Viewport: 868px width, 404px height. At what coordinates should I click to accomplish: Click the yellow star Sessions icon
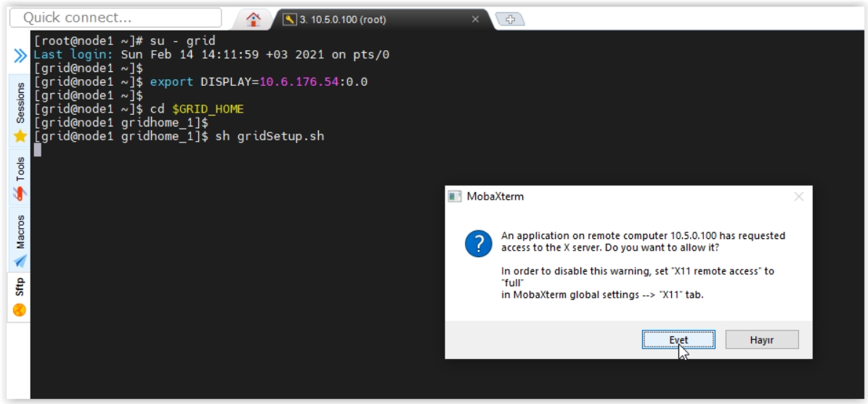click(20, 136)
